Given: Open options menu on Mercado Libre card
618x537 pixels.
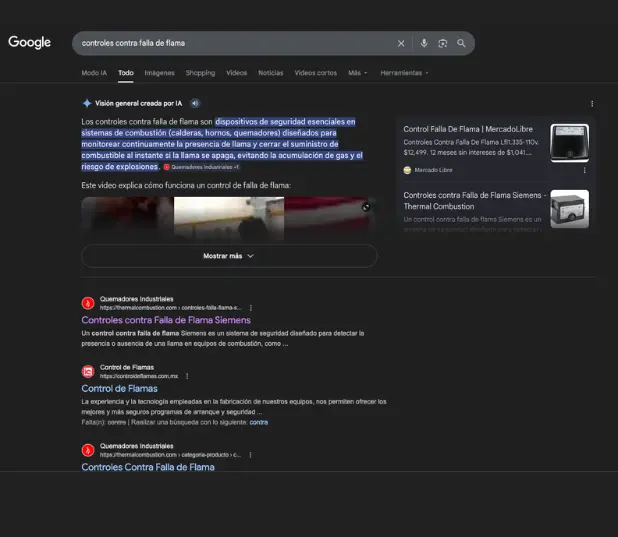Looking at the screenshot, I should coord(584,170).
